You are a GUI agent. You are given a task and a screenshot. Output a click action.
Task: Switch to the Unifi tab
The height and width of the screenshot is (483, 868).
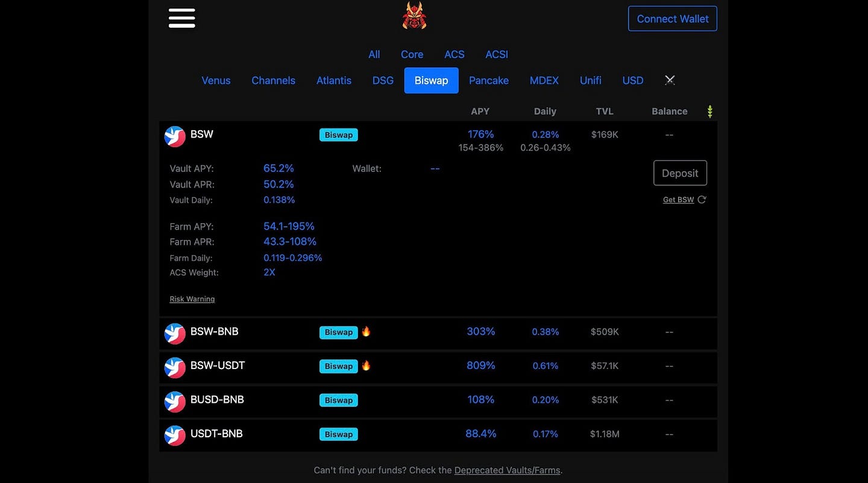click(591, 80)
